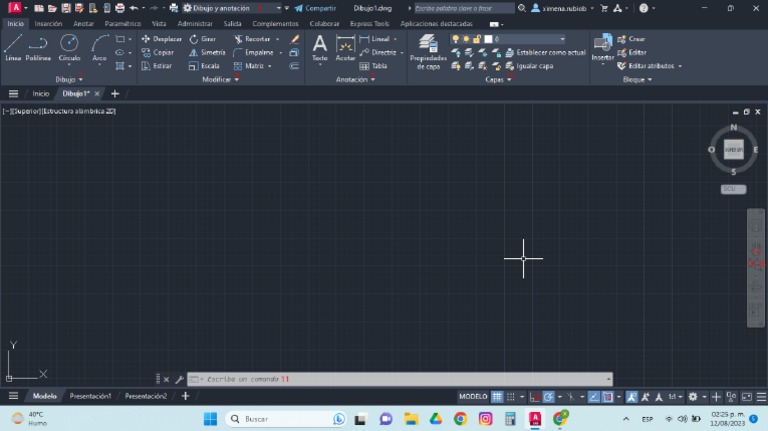Select the Acotar dimension tool
The width and height of the screenshot is (768, 431).
[345, 48]
